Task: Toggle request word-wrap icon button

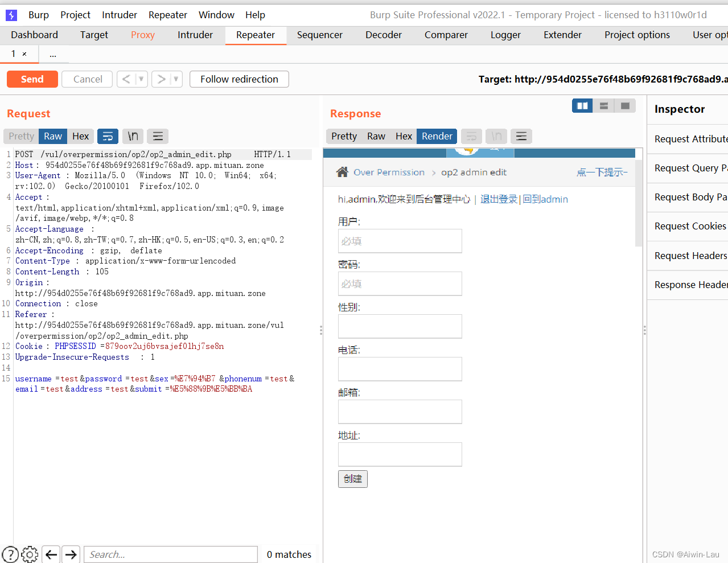Action: pyautogui.click(x=108, y=136)
